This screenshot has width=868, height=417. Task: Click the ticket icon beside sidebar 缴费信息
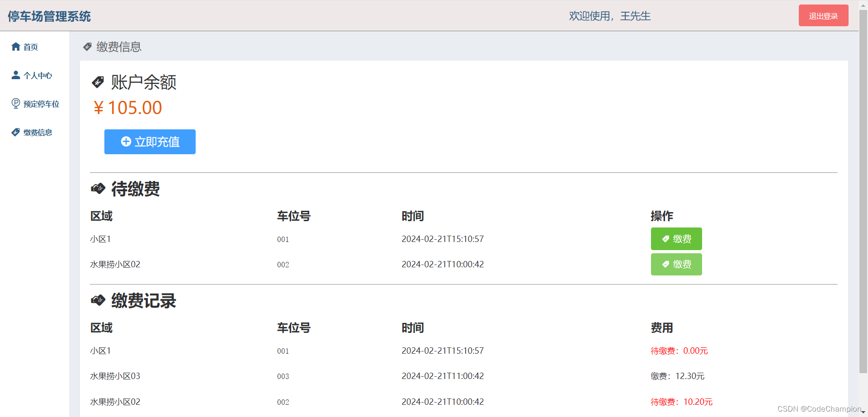[x=16, y=132]
